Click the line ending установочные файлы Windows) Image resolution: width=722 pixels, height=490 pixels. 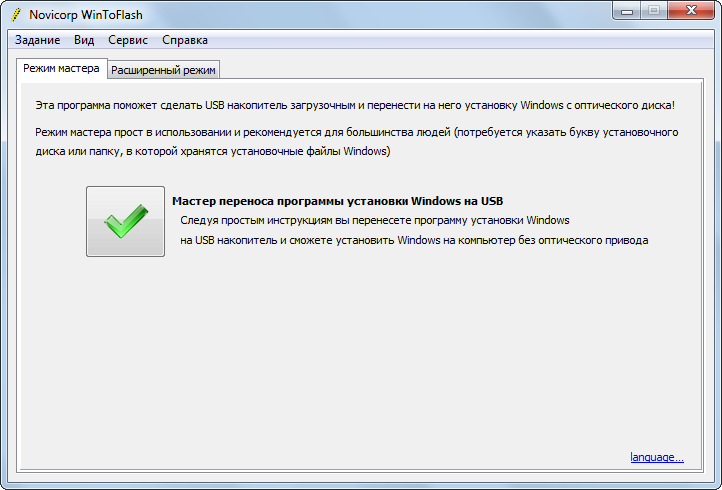(212, 152)
